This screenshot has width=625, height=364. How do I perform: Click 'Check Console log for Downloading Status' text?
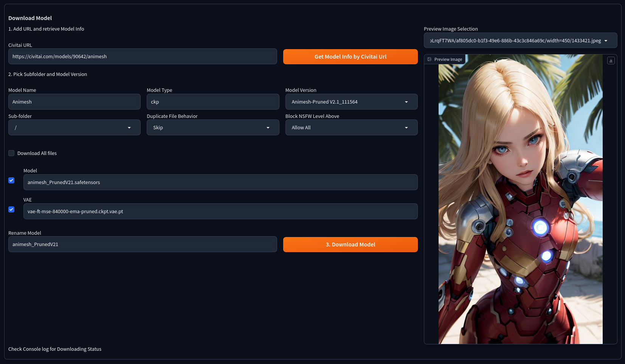pyautogui.click(x=55, y=349)
